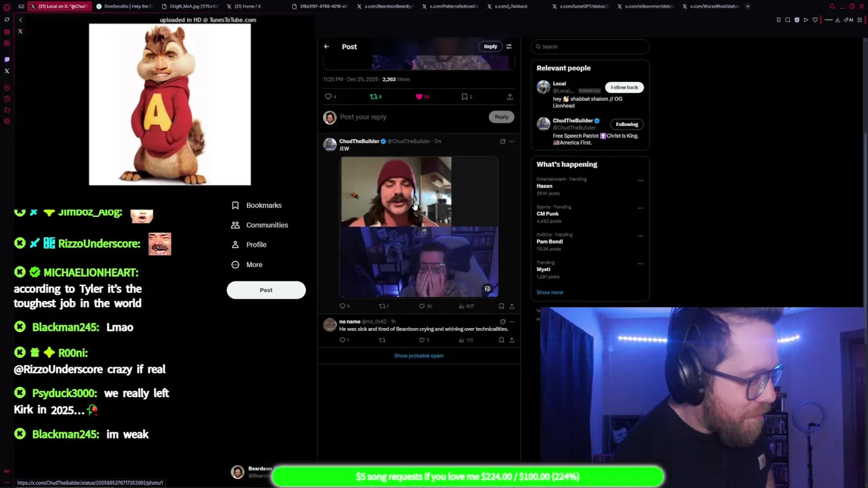
Task: Click Show more under What's happening
Action: [x=549, y=293]
